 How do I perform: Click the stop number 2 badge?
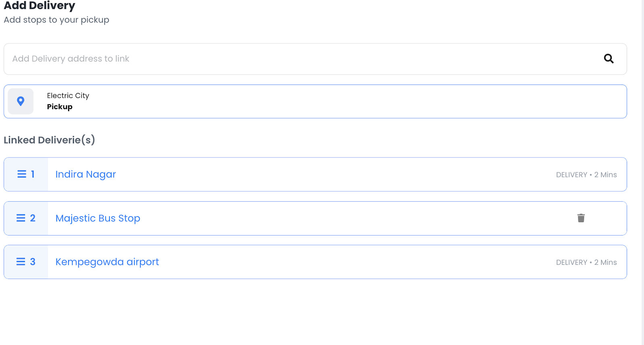pos(33,218)
